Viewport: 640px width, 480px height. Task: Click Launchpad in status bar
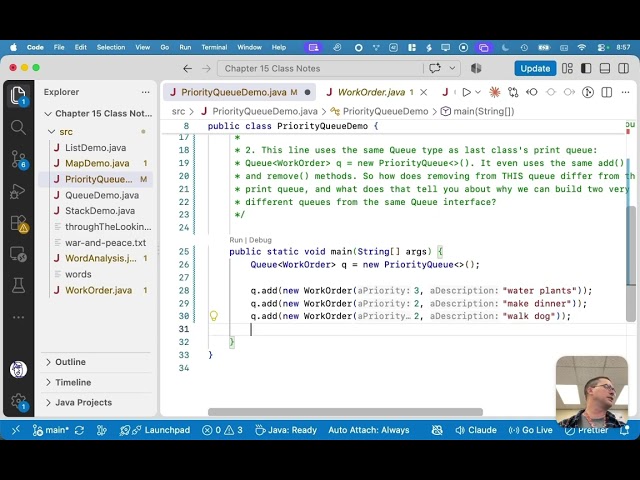[x=155, y=430]
